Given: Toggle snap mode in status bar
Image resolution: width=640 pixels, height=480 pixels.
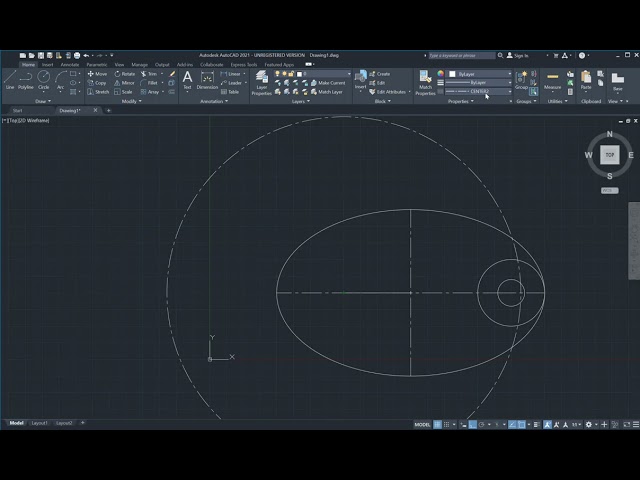Looking at the screenshot, I should coord(447,424).
